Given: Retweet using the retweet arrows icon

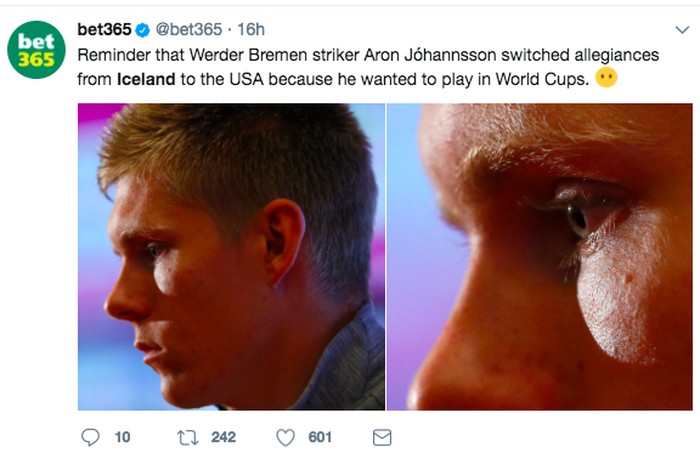Looking at the screenshot, I should (187, 437).
